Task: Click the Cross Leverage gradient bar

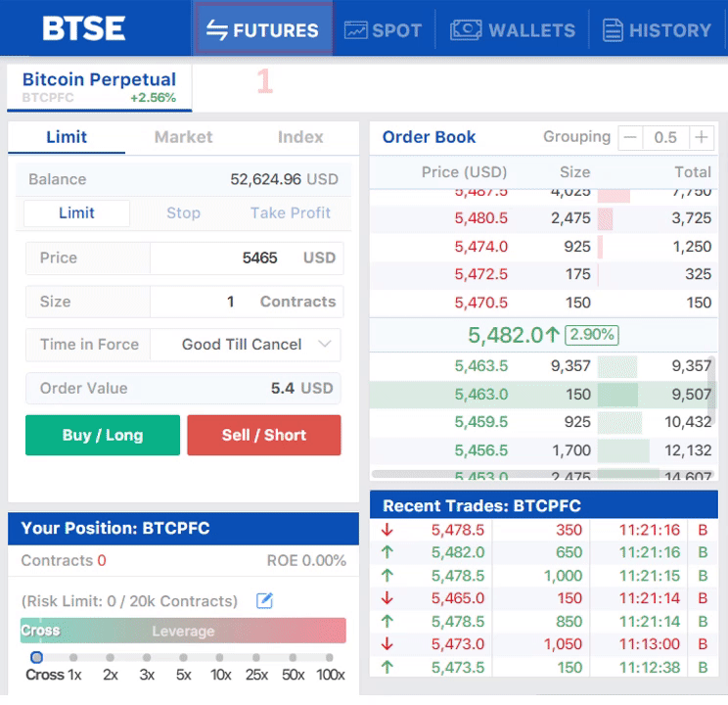Action: coord(183,631)
